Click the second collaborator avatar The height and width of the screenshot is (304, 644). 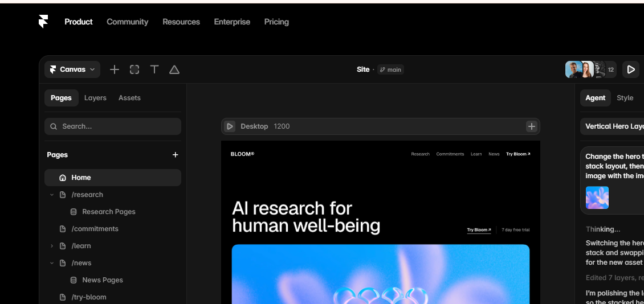click(x=587, y=70)
